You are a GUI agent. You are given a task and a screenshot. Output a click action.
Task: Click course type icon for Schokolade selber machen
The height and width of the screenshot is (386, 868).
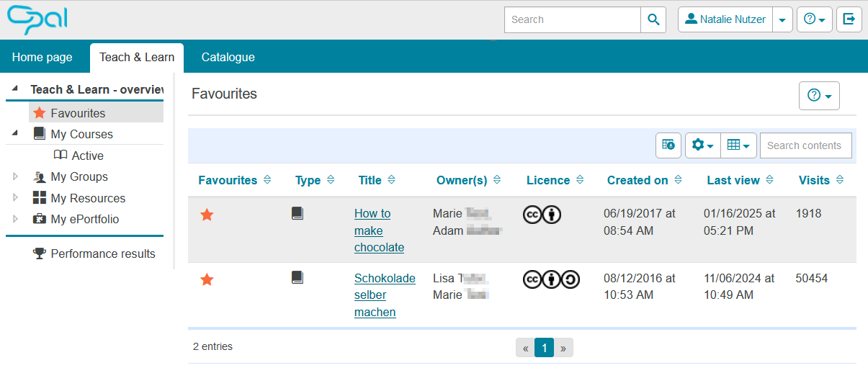point(297,278)
